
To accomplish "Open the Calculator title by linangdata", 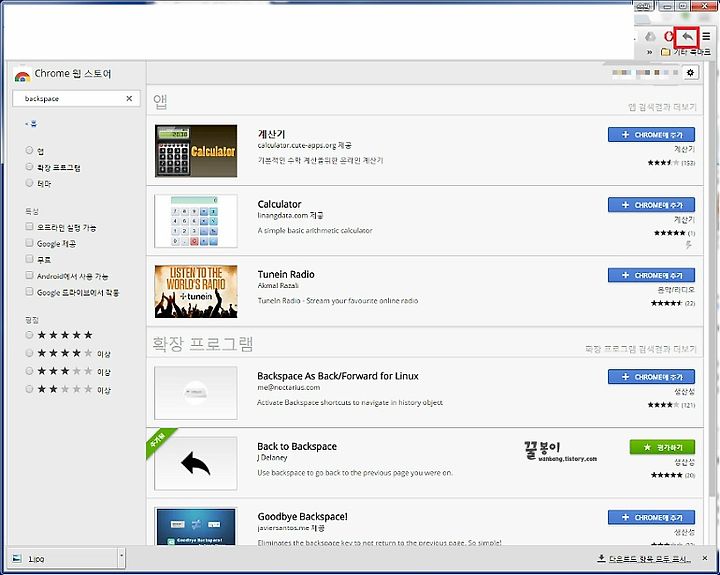I will point(279,204).
